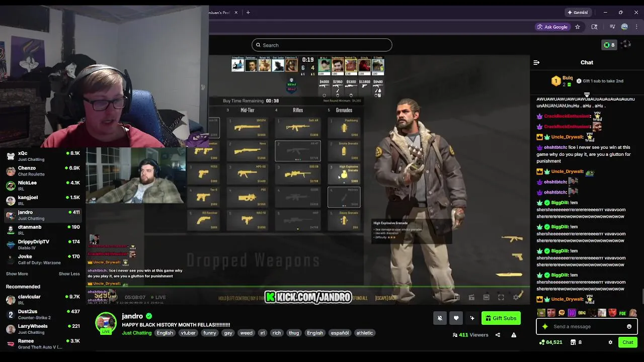Click the jandro streamer avatar
644x362 pixels.
click(x=106, y=323)
